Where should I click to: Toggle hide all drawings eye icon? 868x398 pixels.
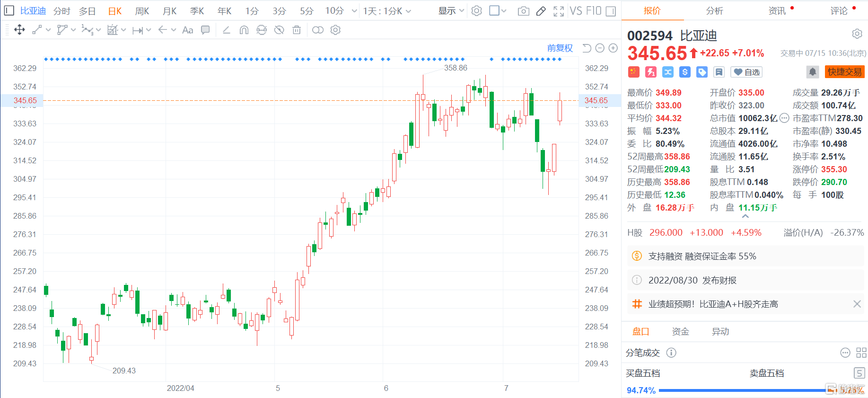click(279, 30)
